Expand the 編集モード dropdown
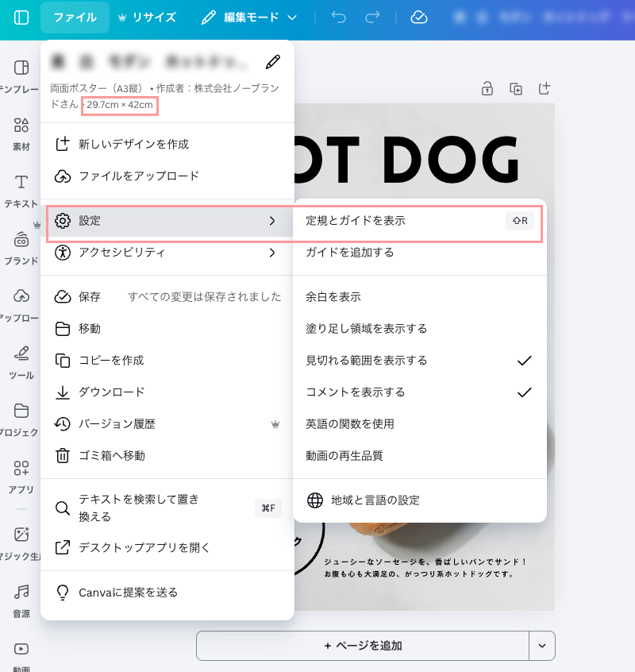The width and height of the screenshot is (635, 672). coord(249,17)
